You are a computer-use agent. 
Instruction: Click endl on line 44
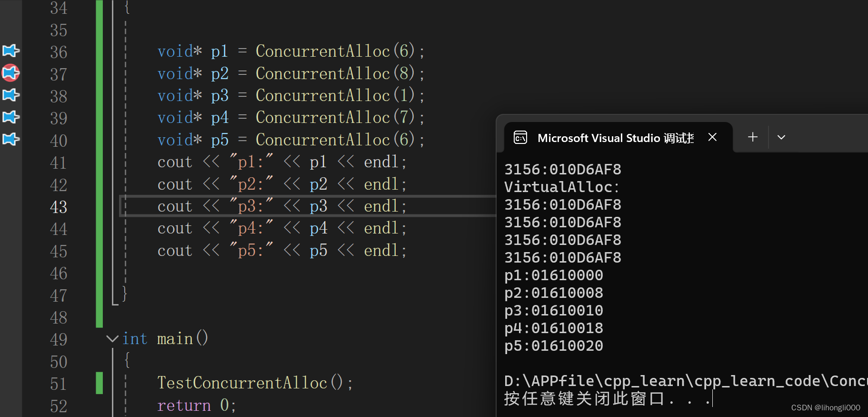(381, 228)
